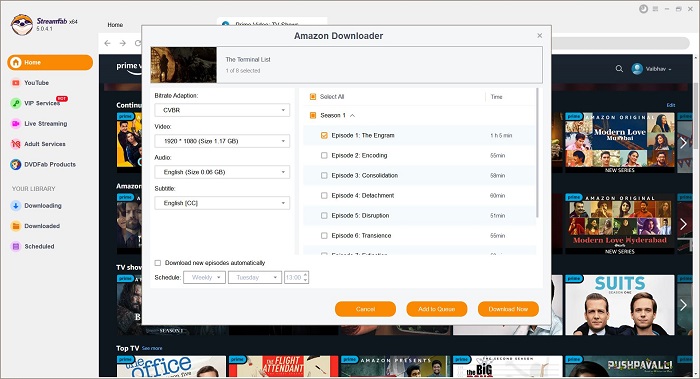This screenshot has height=379, width=700.
Task: Click the YouTube sidebar icon
Action: pos(16,83)
